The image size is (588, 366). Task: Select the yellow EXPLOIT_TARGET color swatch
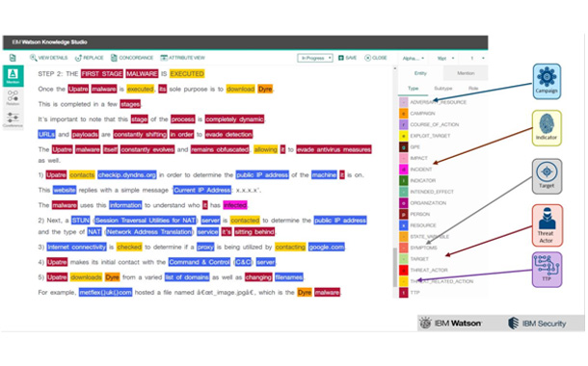point(404,136)
